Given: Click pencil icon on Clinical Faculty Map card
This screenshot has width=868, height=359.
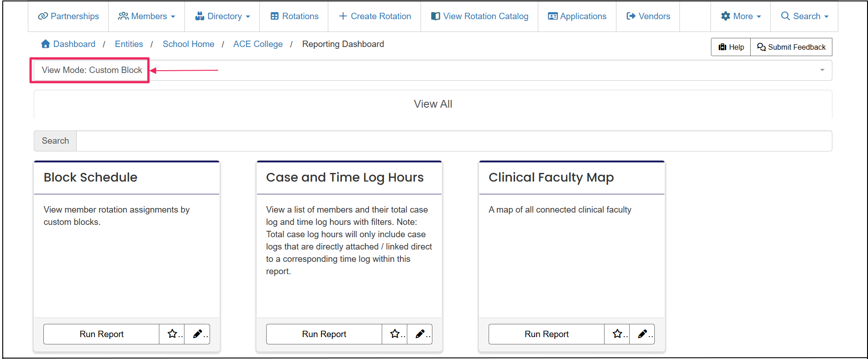Looking at the screenshot, I should pos(642,334).
